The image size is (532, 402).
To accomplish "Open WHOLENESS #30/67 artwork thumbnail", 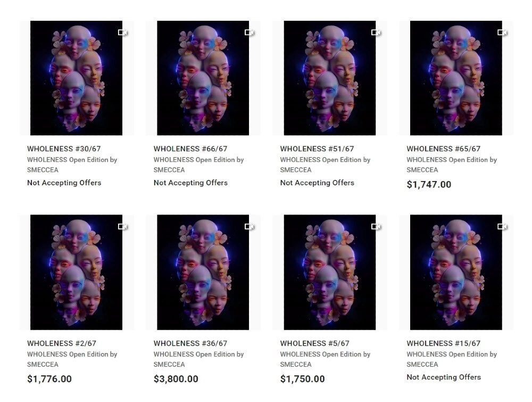I will point(76,78).
